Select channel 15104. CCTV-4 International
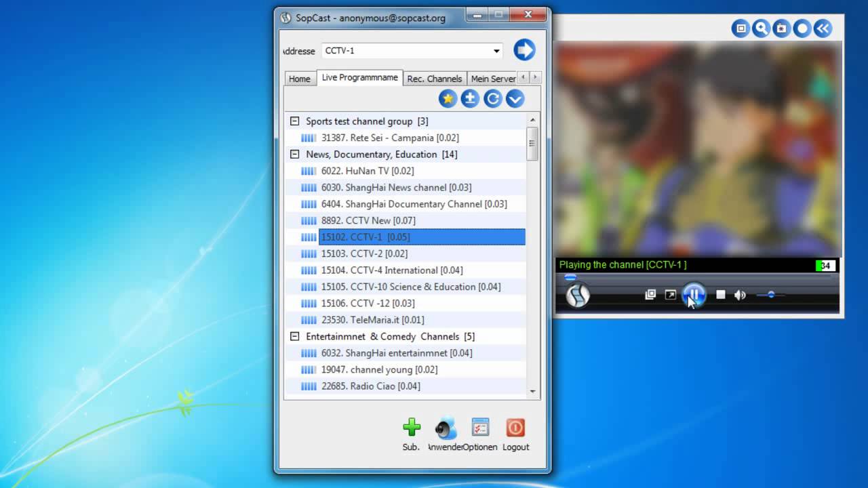 click(392, 270)
